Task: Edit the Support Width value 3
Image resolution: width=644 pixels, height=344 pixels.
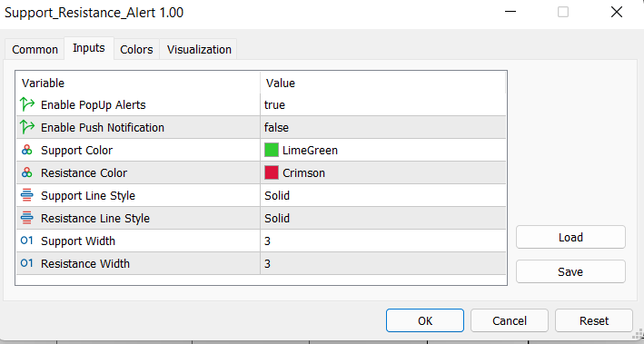Action: (x=382, y=241)
